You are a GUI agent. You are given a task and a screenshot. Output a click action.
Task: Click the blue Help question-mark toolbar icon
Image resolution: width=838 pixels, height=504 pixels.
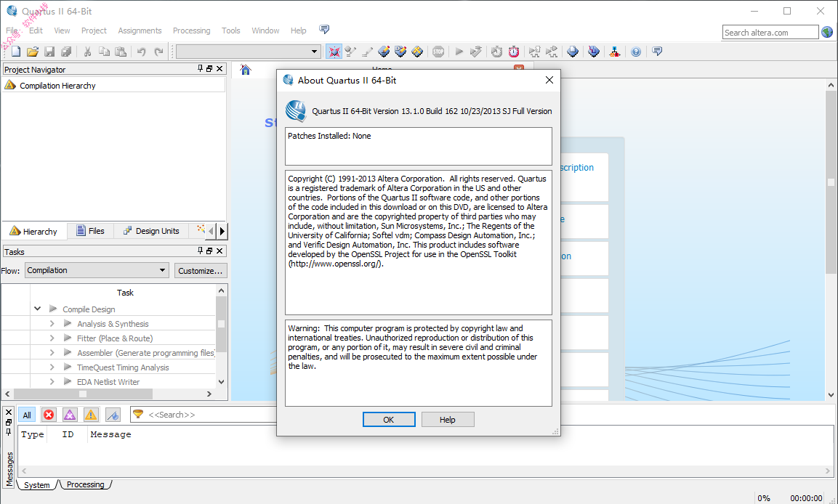635,52
